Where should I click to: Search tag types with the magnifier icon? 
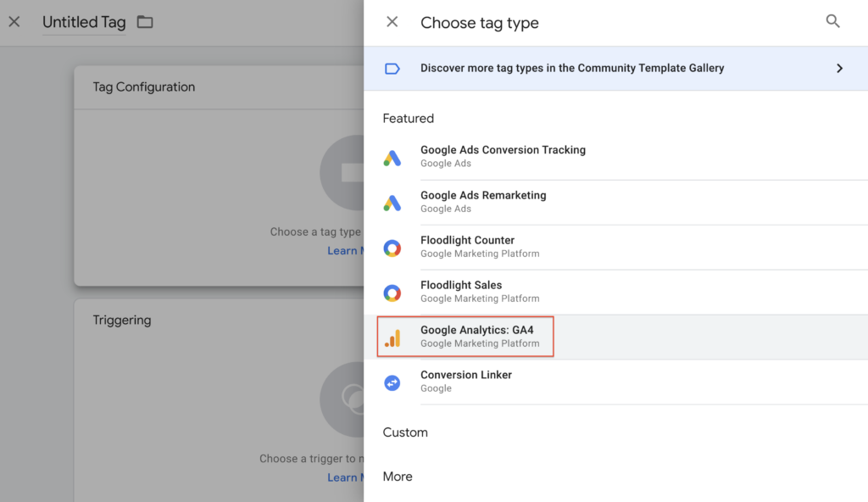tap(832, 22)
